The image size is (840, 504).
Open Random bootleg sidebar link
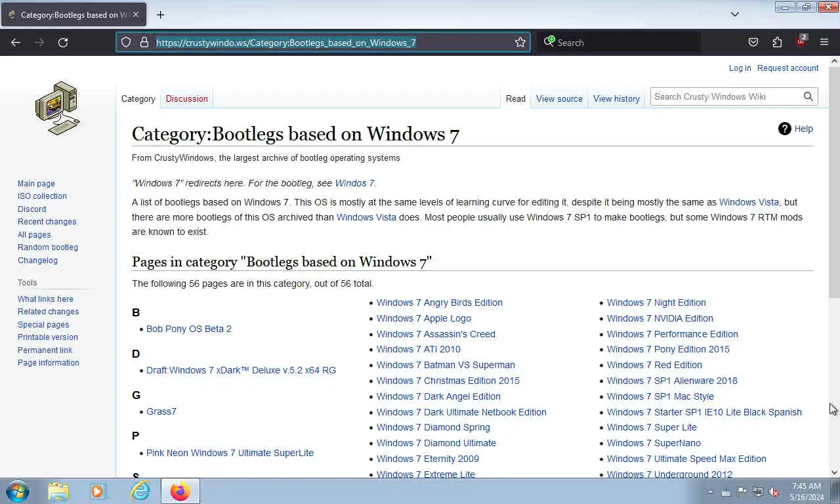tap(48, 247)
